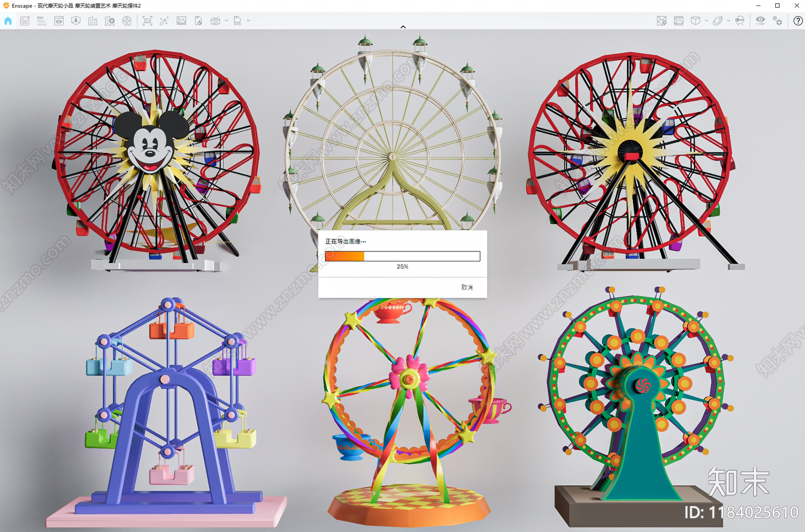Image resolution: width=805 pixels, height=532 pixels.
Task: Open the Help question mark icon
Action: pos(798,21)
